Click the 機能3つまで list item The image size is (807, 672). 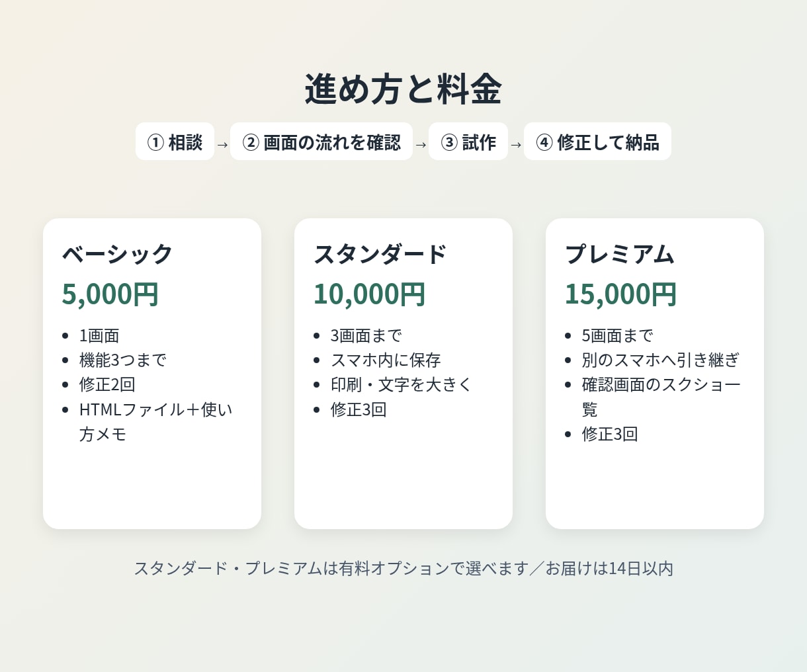pyautogui.click(x=123, y=360)
